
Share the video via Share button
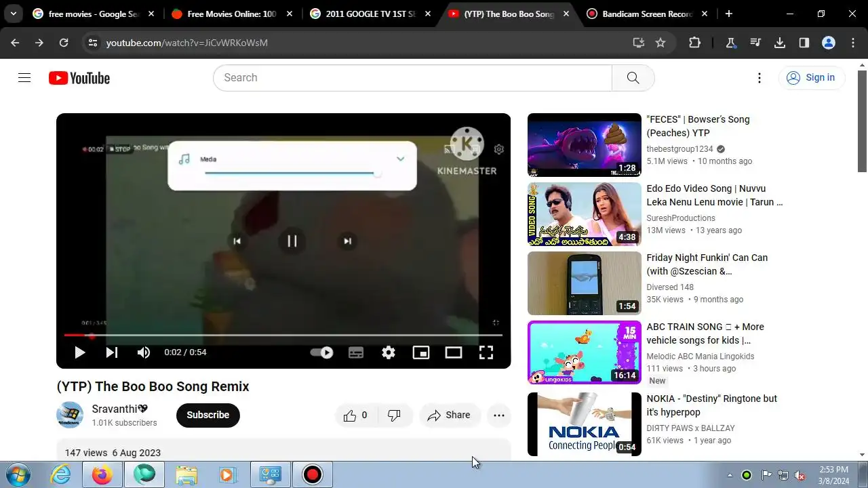[449, 415]
